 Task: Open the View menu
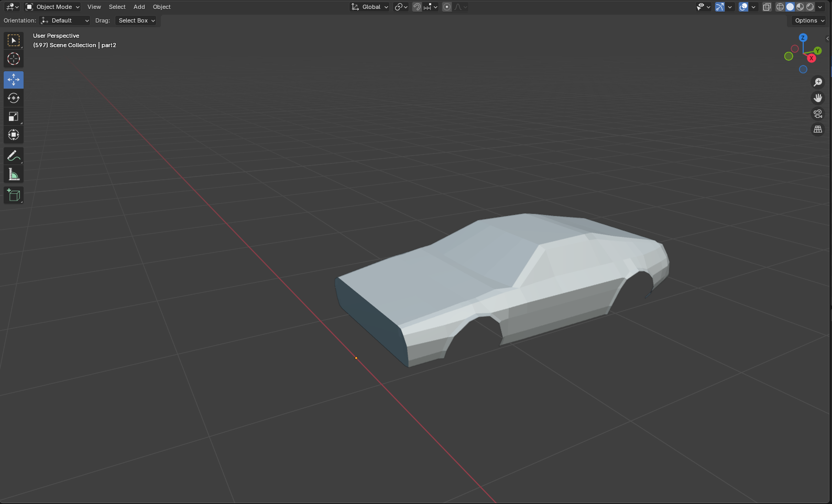click(x=94, y=7)
